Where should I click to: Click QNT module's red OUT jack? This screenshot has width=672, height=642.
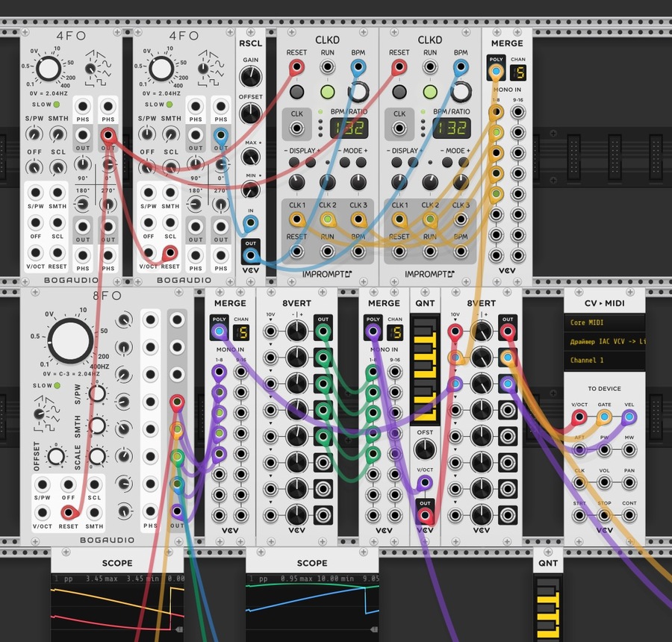click(x=425, y=516)
